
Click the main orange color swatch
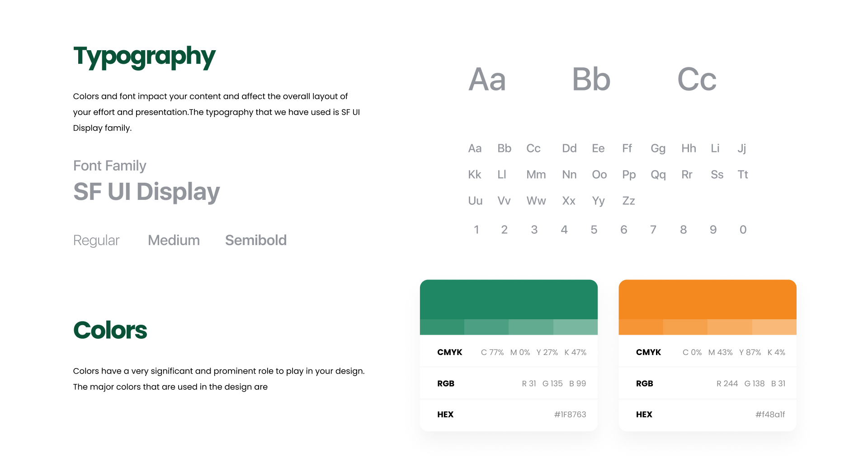pyautogui.click(x=708, y=299)
